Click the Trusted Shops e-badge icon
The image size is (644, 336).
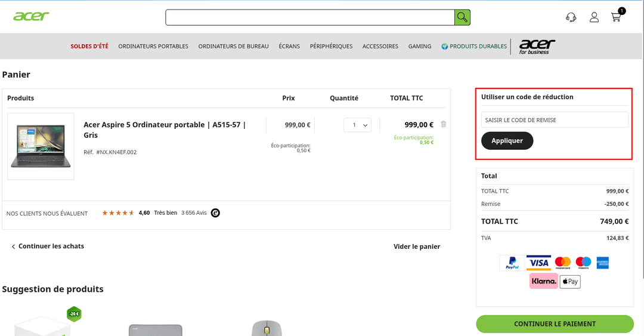[215, 212]
